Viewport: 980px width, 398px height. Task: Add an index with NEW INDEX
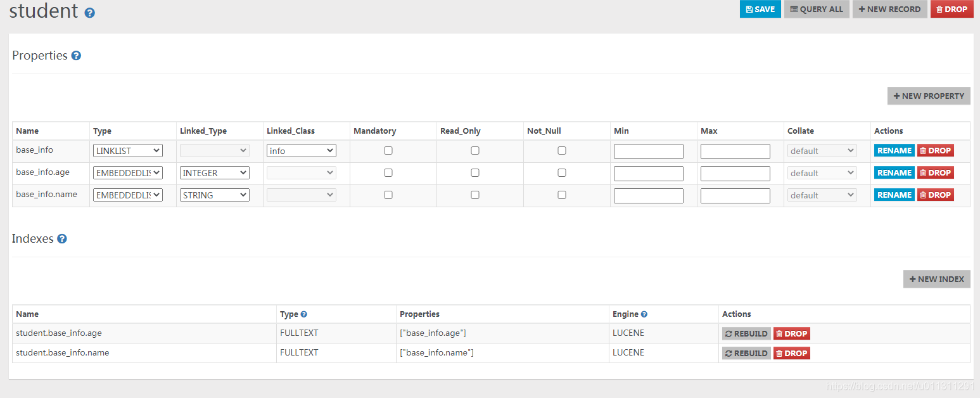coord(936,279)
